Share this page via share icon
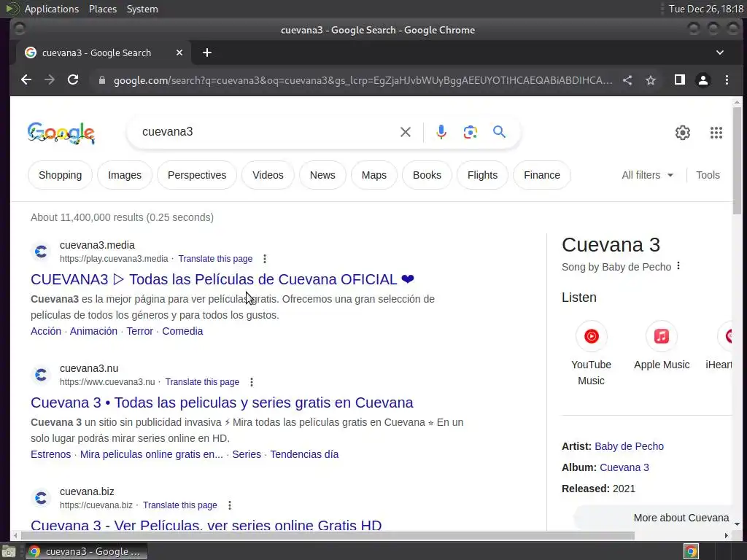The height and width of the screenshot is (560, 747). coord(627,80)
